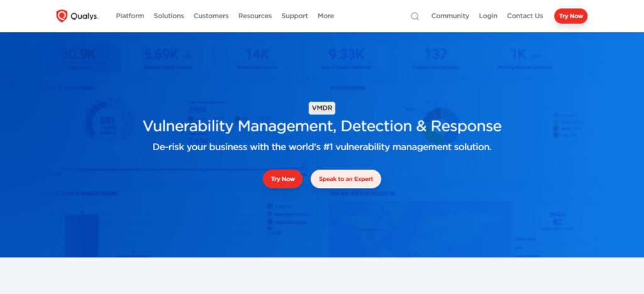
Task: Go to the Community link
Action: click(x=450, y=16)
